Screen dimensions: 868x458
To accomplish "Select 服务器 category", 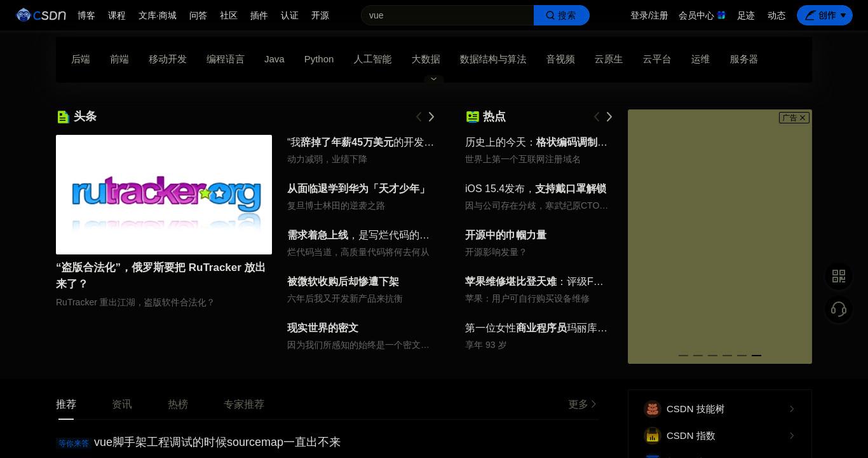I will tap(744, 59).
